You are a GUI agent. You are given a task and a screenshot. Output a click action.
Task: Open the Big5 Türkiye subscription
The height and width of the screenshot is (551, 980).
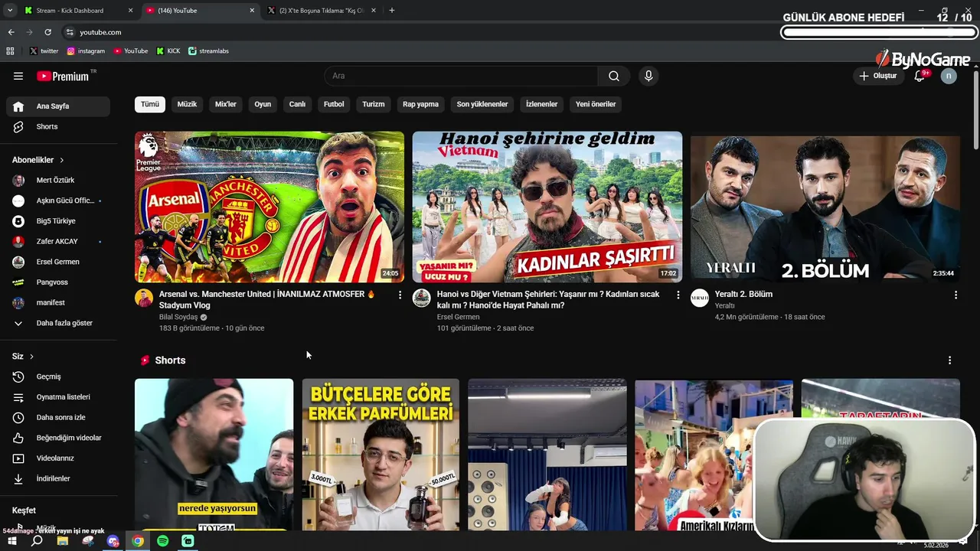pyautogui.click(x=58, y=221)
